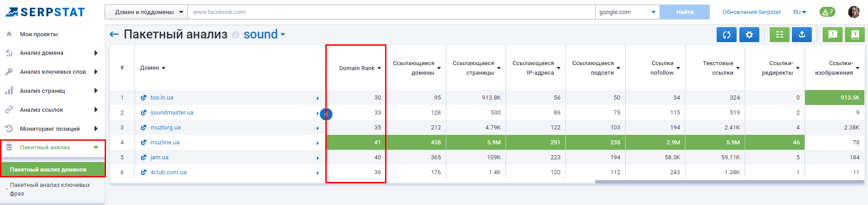This screenshot has width=868, height=205.
Task: Open muzline.ua external link icon
Action: [x=144, y=142]
